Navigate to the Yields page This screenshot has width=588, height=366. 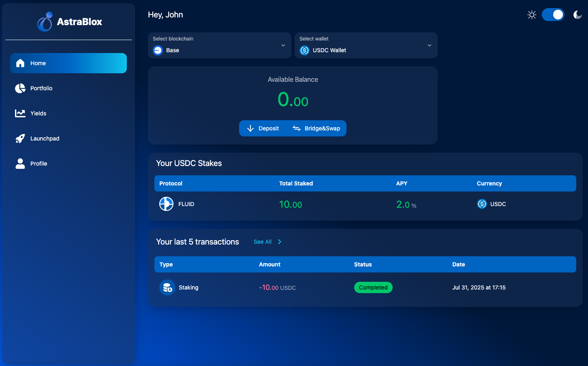point(39,113)
